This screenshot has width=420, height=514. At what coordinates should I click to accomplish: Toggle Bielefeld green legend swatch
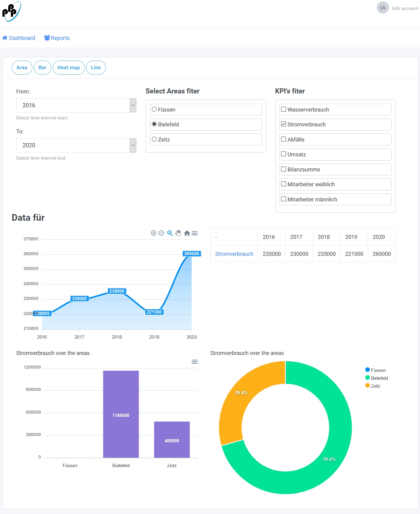367,378
